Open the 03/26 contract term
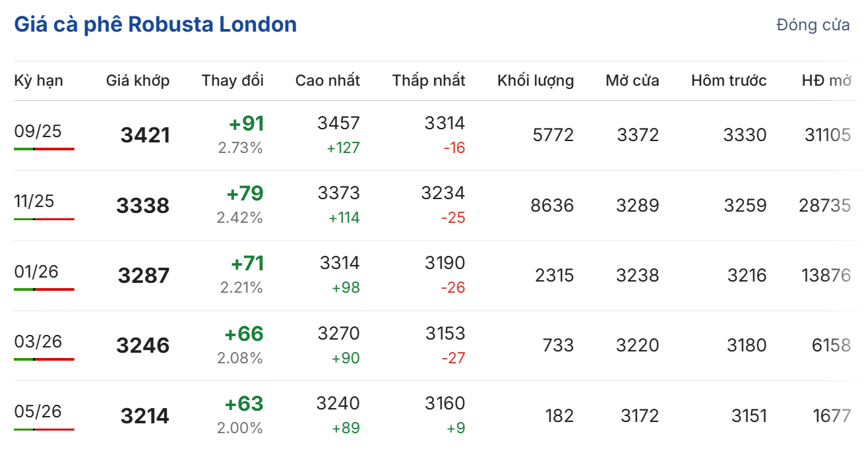The width and height of the screenshot is (868, 451). coord(38,342)
